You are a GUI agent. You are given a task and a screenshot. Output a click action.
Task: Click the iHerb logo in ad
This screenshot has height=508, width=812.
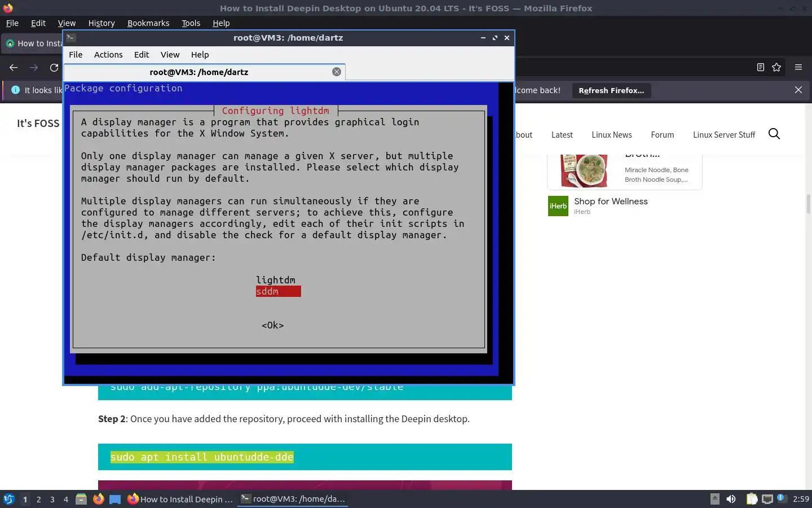point(558,206)
